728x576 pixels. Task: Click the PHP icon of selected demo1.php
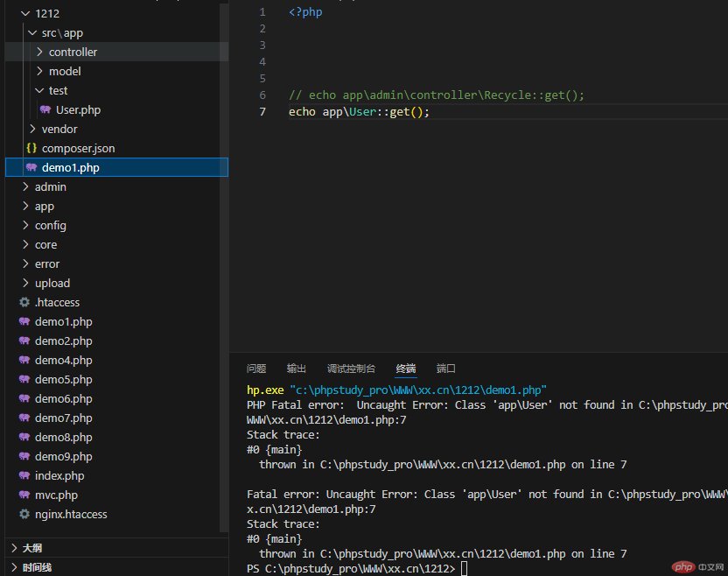coord(31,167)
